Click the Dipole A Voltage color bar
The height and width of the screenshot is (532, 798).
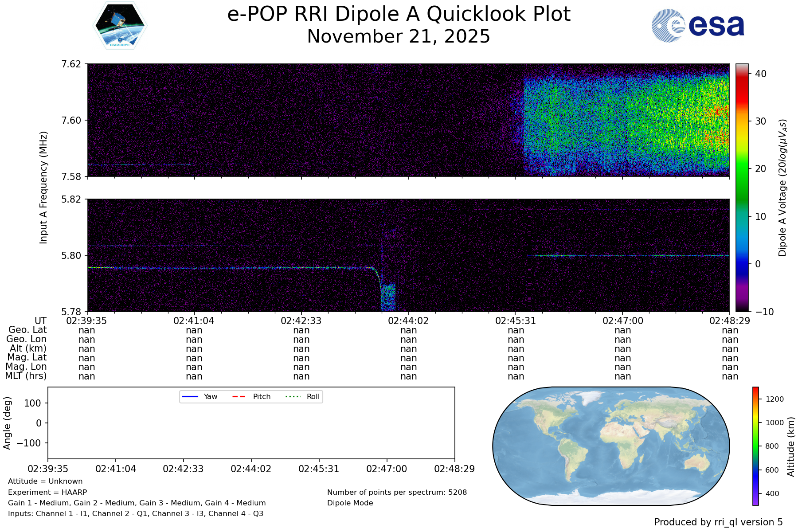742,187
